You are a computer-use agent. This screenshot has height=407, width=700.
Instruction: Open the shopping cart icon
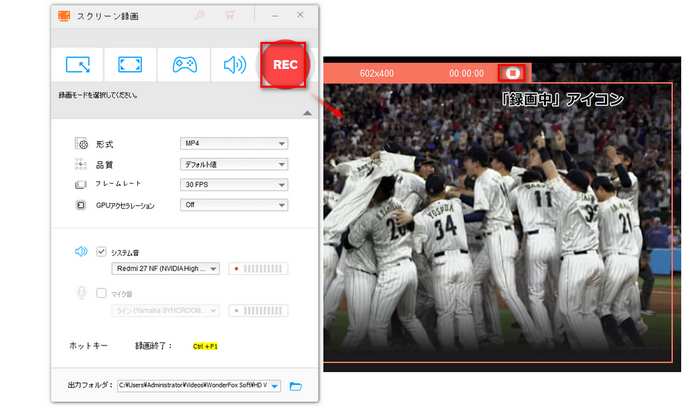(231, 17)
